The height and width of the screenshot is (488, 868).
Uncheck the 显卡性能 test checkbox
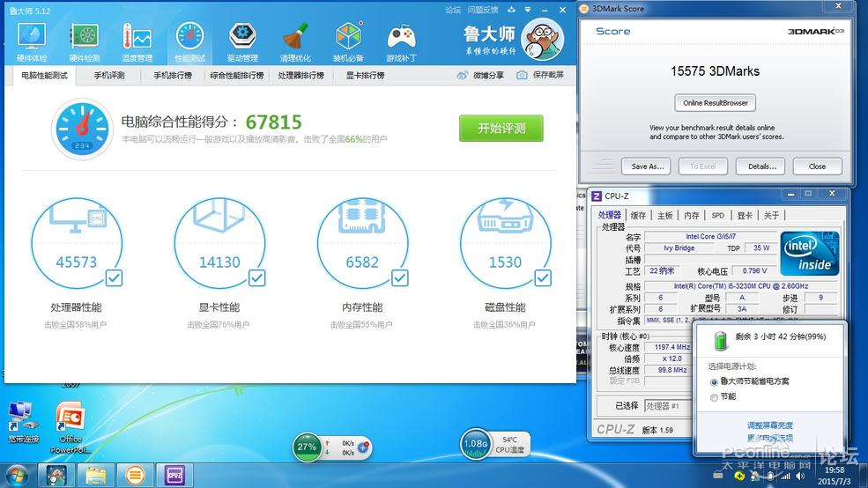point(256,277)
